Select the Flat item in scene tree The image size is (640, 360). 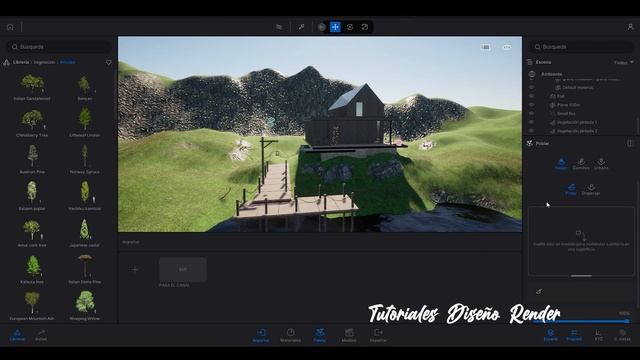click(x=561, y=96)
